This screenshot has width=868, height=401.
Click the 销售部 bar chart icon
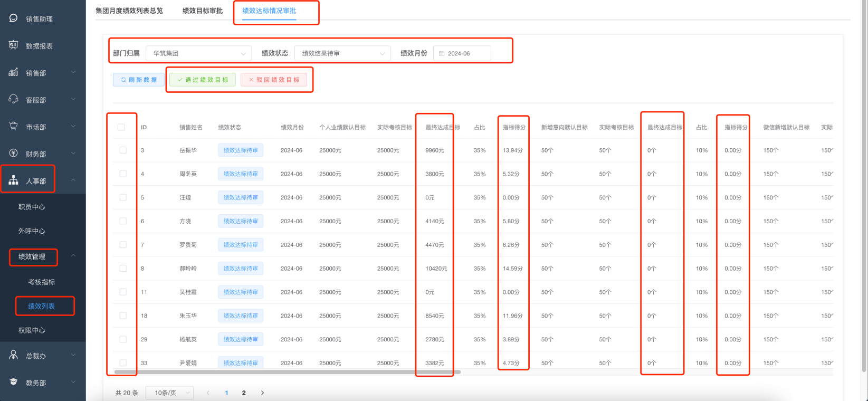[13, 72]
